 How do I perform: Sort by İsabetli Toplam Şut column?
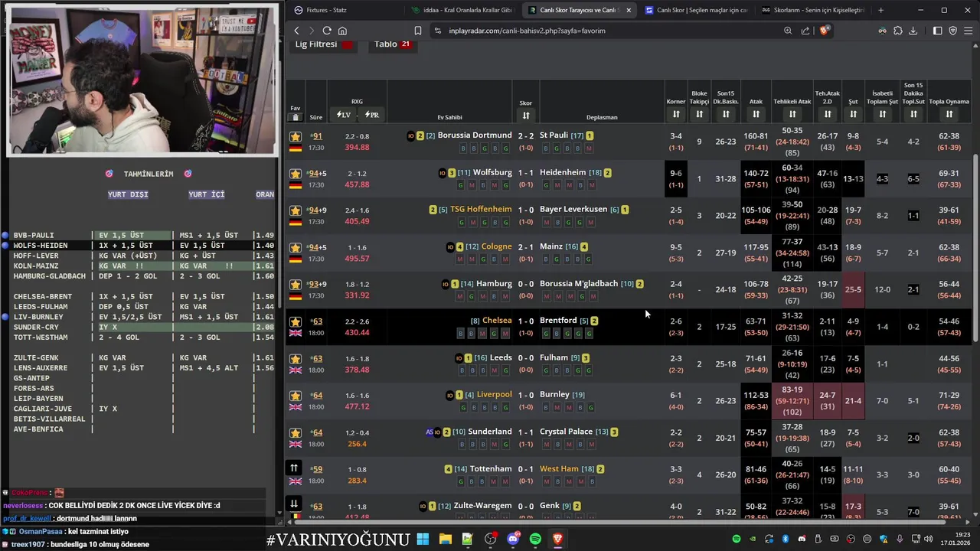[883, 114]
